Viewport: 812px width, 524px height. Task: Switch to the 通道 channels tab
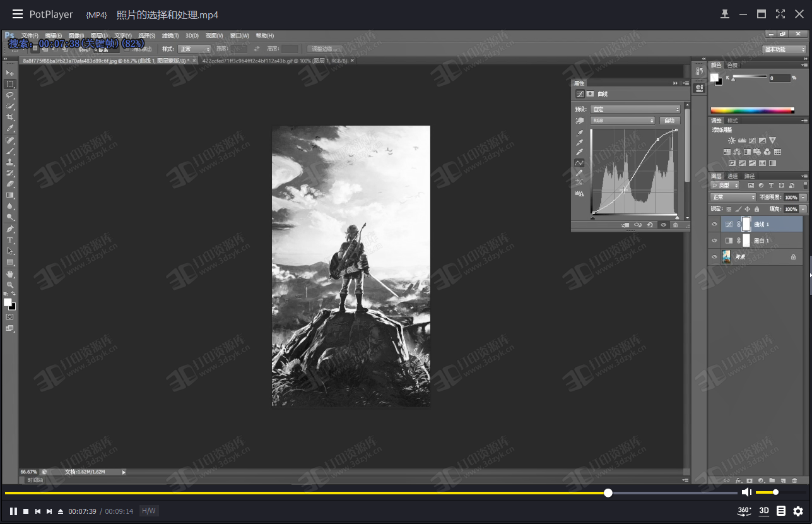[733, 176]
